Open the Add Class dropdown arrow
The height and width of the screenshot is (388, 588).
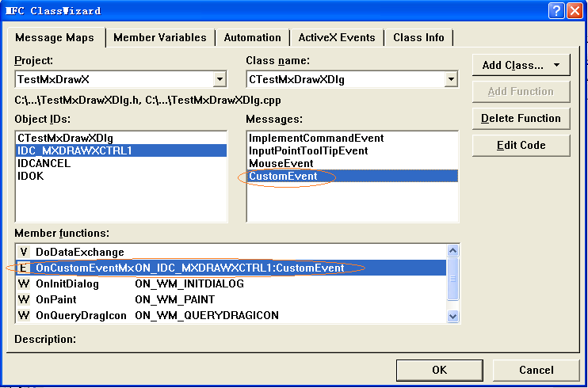(x=556, y=65)
